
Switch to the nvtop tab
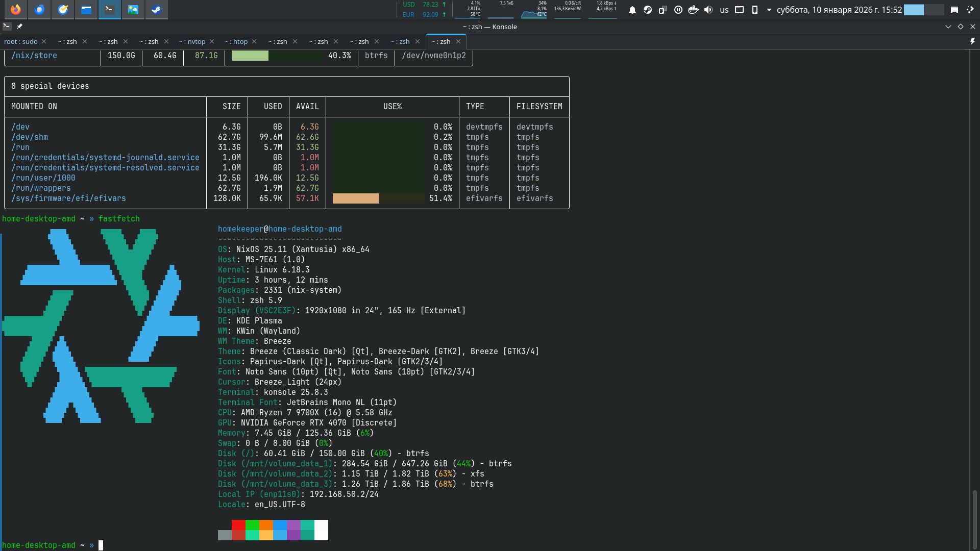[x=193, y=41]
